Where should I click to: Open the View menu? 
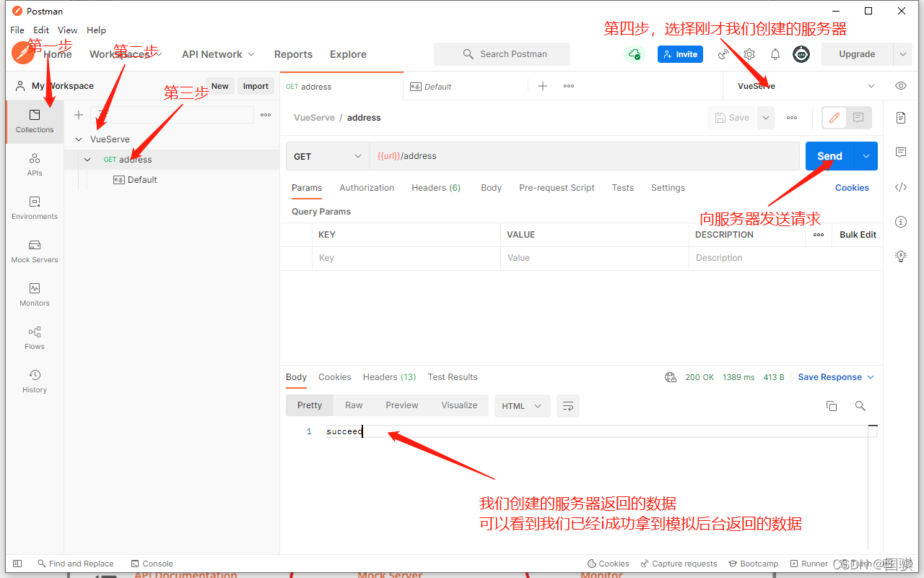click(68, 30)
